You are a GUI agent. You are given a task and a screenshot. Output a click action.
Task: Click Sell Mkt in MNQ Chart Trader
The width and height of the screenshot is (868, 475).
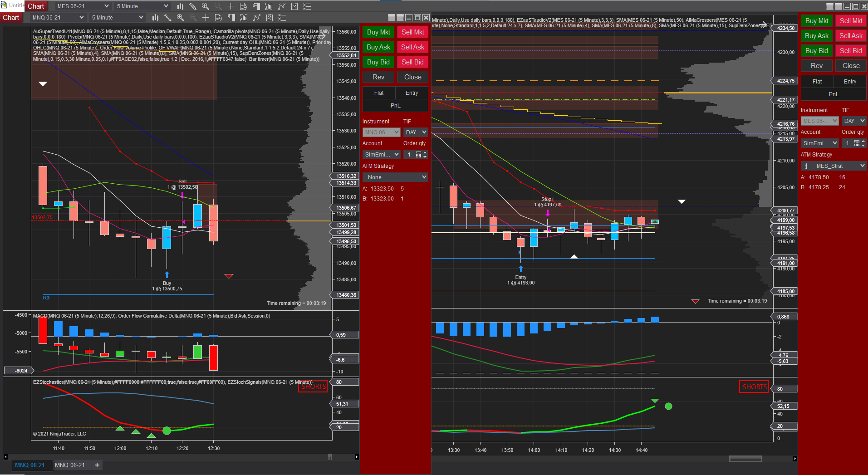(412, 32)
